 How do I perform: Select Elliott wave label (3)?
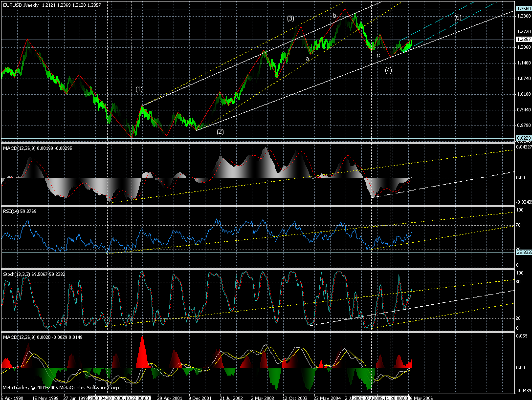pyautogui.click(x=291, y=19)
